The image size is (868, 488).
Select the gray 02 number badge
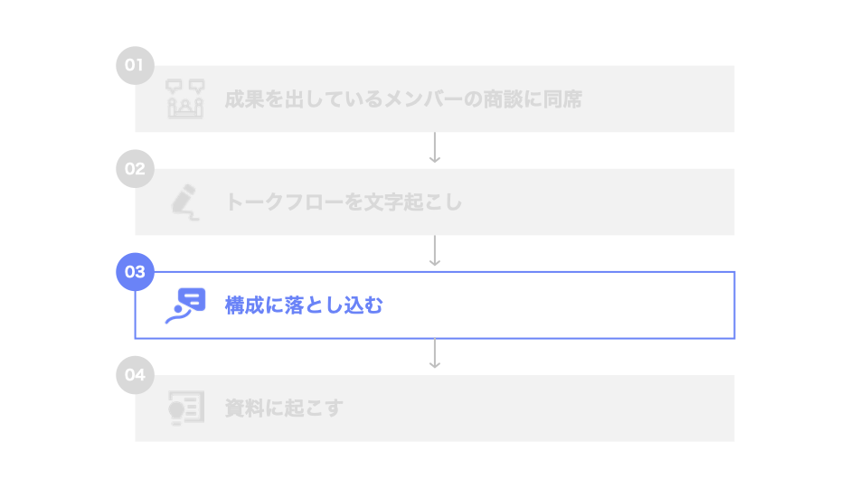point(136,168)
